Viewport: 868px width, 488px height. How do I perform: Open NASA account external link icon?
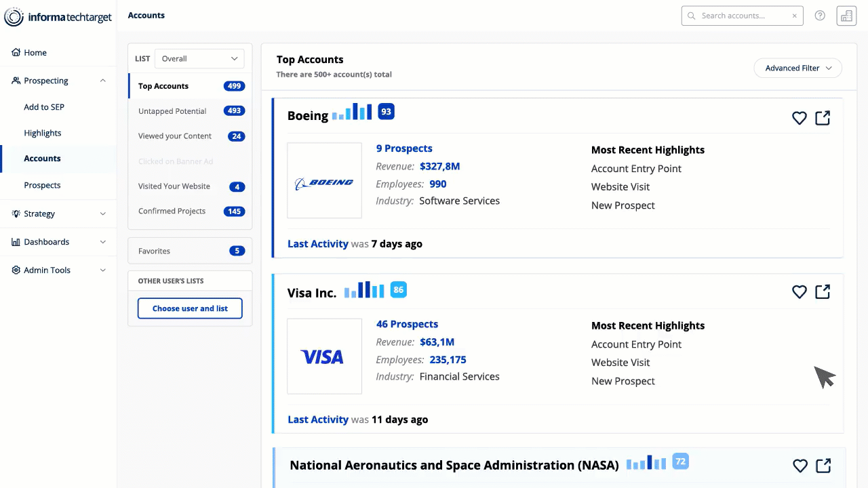pyautogui.click(x=823, y=466)
